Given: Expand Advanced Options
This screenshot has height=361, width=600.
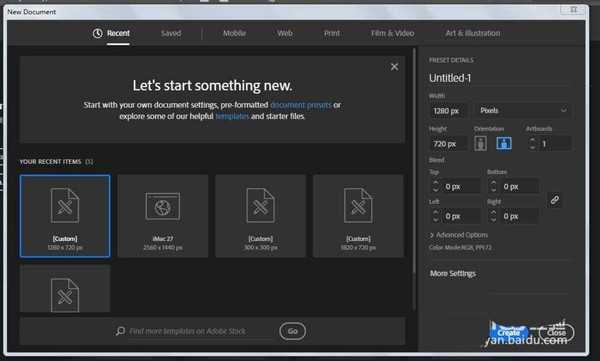Looking at the screenshot, I should (x=458, y=235).
